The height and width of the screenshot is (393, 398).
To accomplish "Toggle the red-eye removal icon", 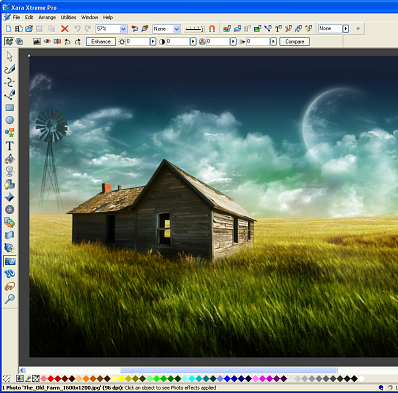I will [47, 41].
